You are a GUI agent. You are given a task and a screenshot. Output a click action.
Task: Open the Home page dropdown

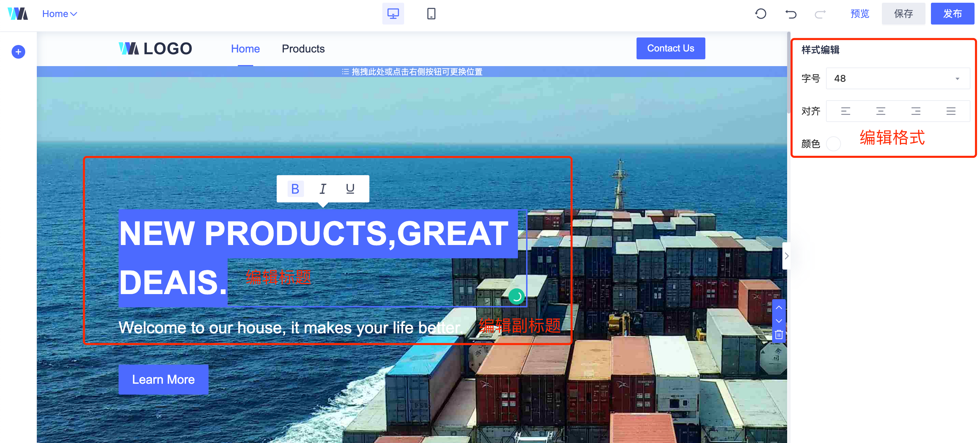tap(60, 14)
